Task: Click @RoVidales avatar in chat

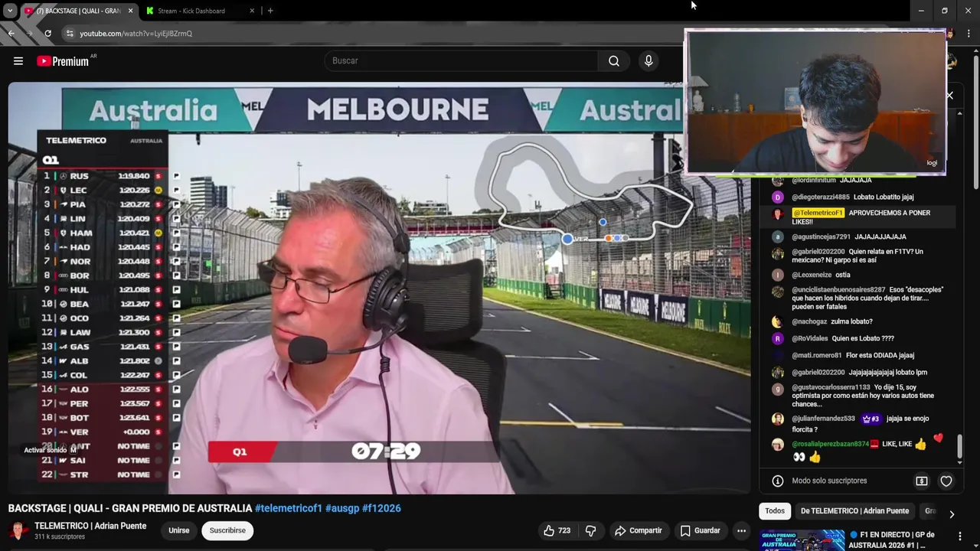Action: coord(778,338)
